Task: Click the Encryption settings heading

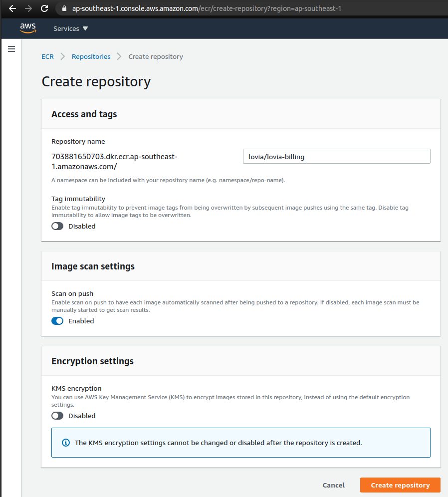Action: pyautogui.click(x=92, y=361)
